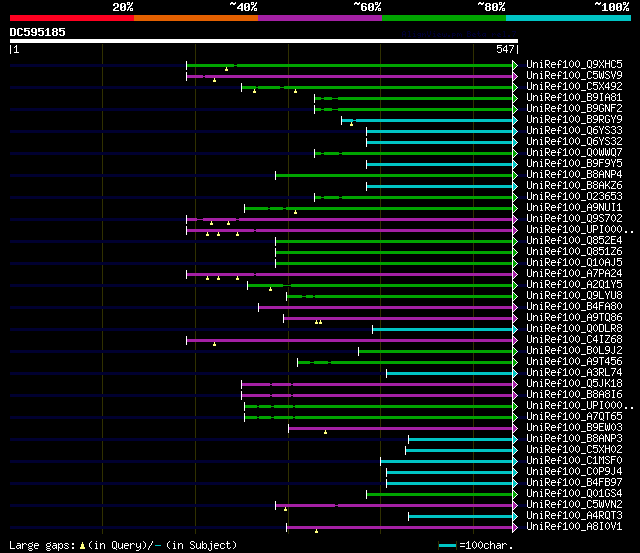
Task: Click the yellow gap marker in A9NUI1 row
Action: tap(296, 212)
